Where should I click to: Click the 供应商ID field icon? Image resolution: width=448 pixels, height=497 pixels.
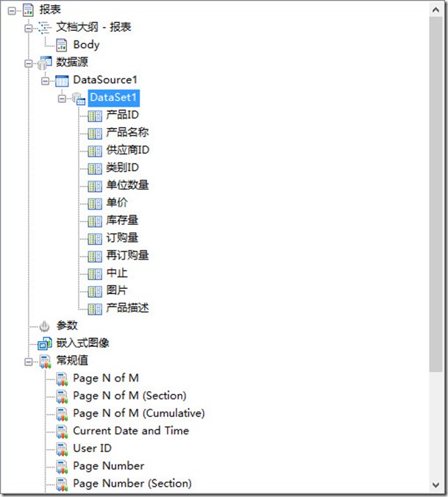point(95,151)
